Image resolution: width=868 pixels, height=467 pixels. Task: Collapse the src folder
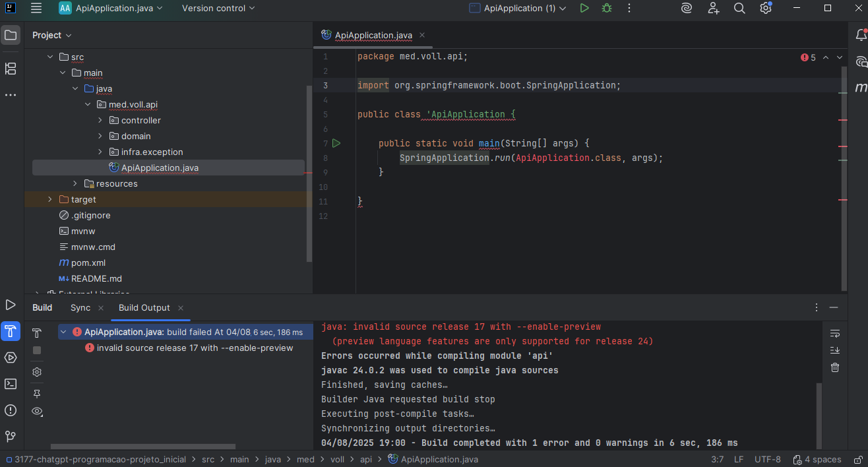49,57
